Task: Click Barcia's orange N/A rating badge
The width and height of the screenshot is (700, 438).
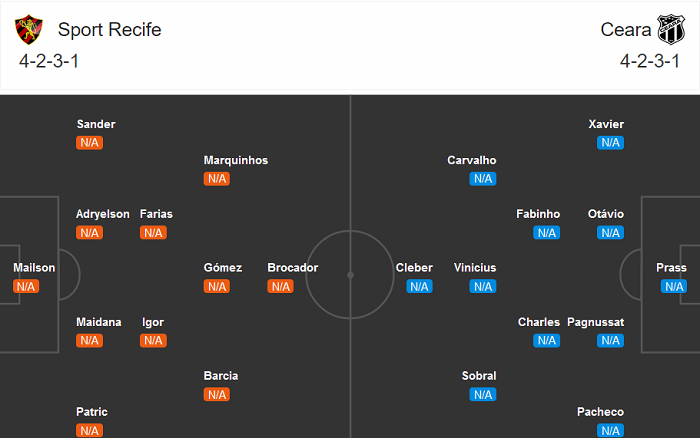Action: 216,395
